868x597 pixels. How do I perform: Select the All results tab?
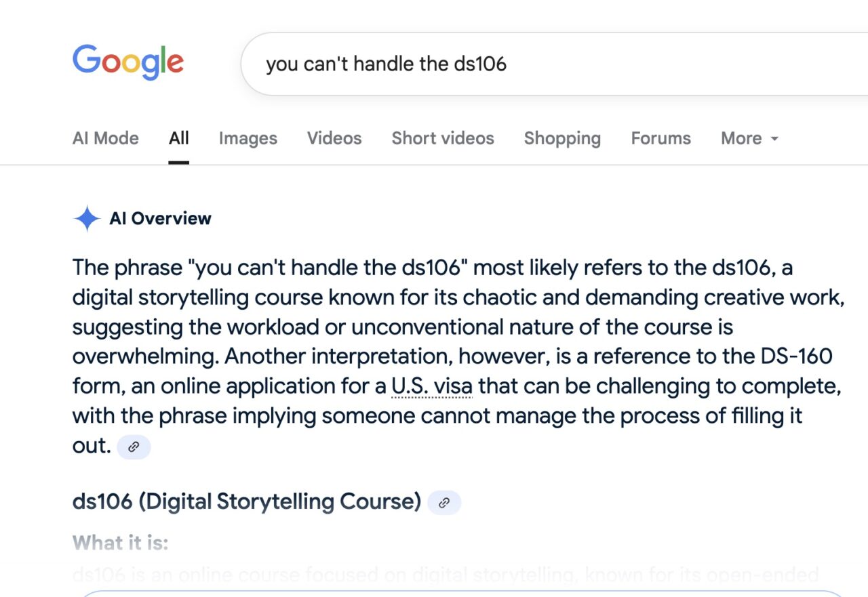(x=179, y=138)
